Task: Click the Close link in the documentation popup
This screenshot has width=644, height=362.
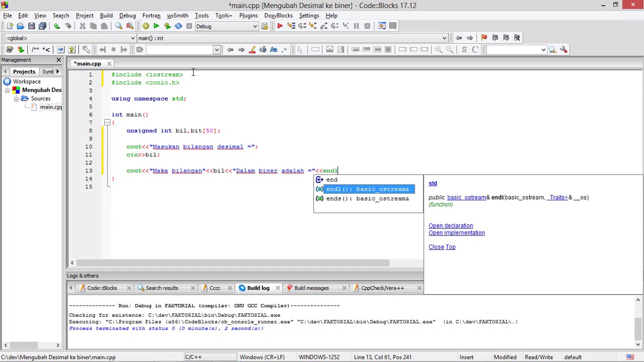Action: [x=436, y=247]
